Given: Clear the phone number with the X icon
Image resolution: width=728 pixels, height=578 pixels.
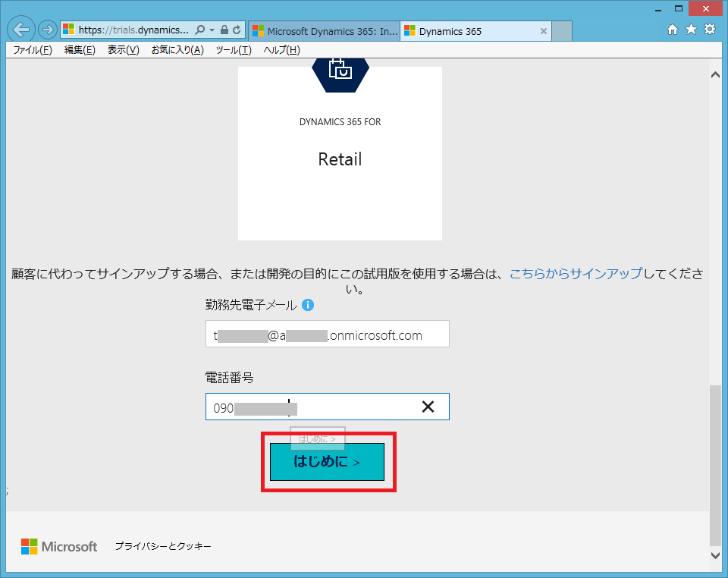Looking at the screenshot, I should (428, 407).
